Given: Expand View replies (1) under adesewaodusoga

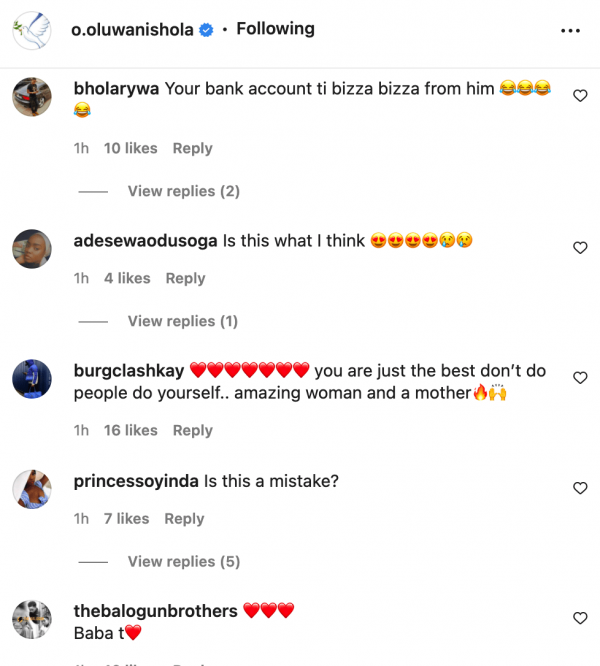Looking at the screenshot, I should click(x=183, y=321).
